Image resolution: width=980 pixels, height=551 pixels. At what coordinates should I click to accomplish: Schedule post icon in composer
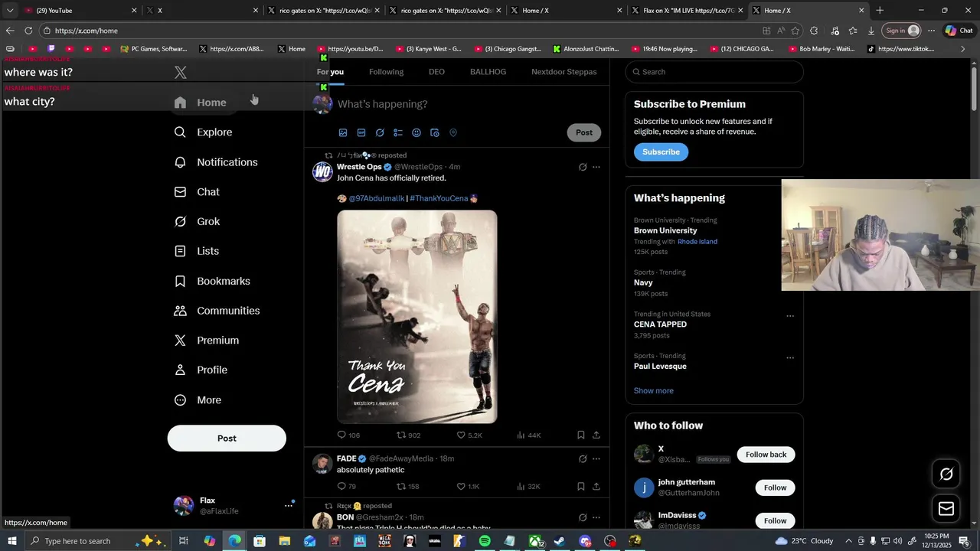pos(435,132)
